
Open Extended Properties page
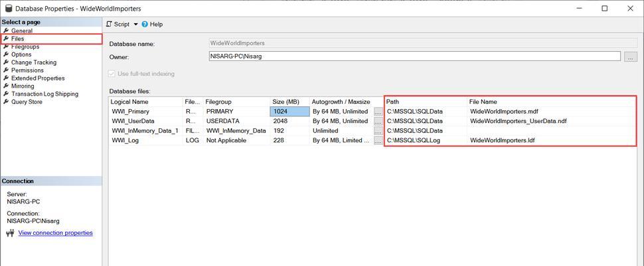point(38,78)
